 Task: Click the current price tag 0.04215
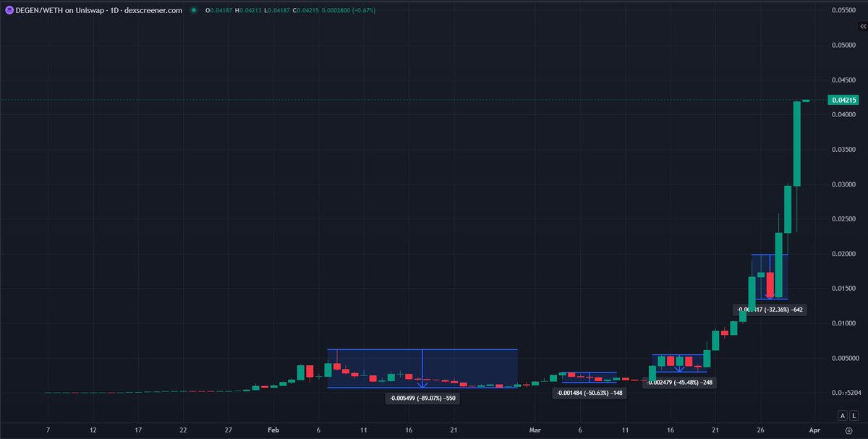(843, 101)
